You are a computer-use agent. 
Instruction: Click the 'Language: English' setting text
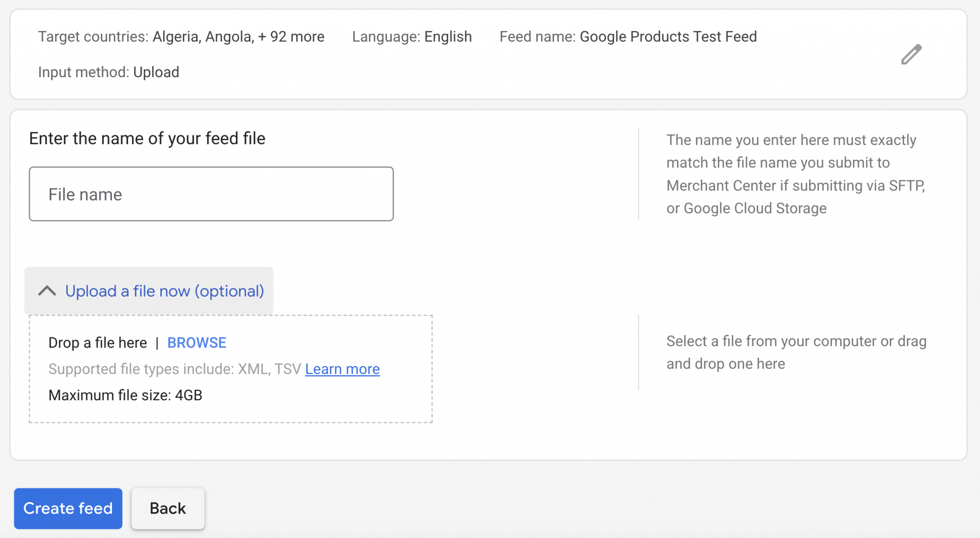click(412, 36)
